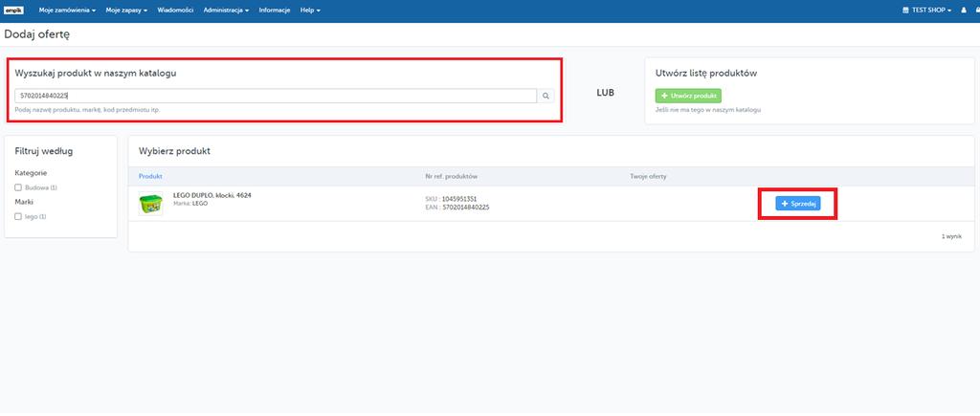Open the Administracja dropdown menu

coord(226,11)
